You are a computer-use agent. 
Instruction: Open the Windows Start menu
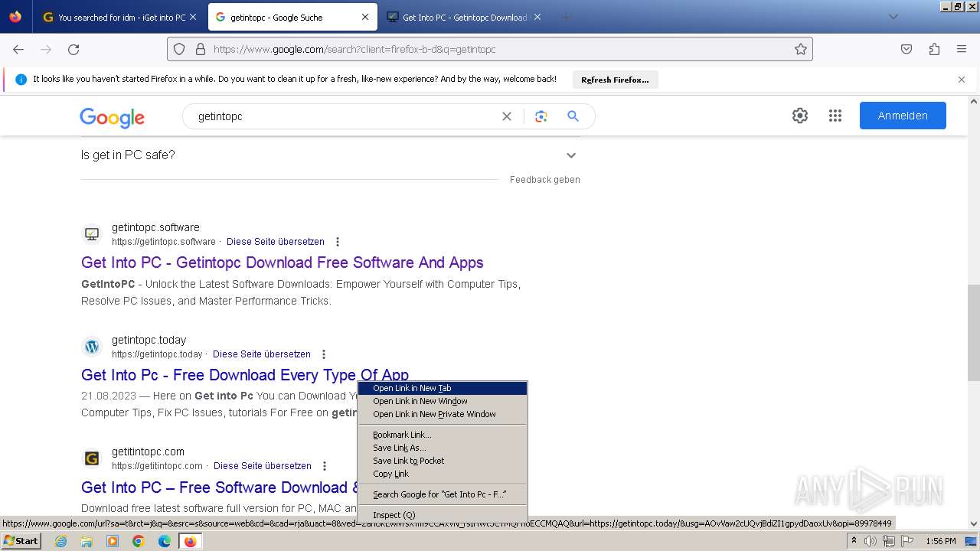click(x=21, y=541)
